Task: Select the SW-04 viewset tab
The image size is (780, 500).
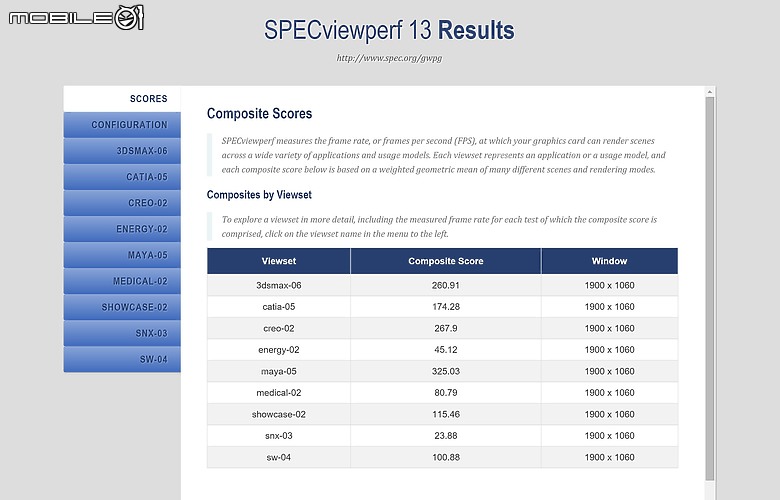Action: pos(122,359)
